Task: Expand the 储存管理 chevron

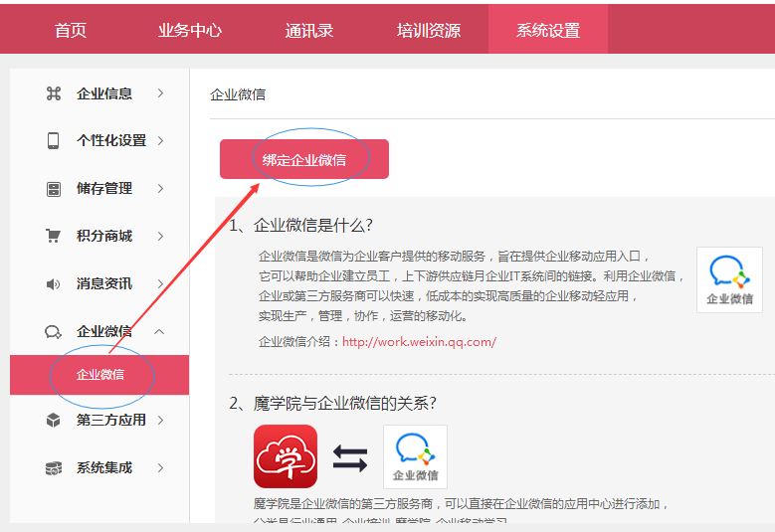Action: 160,188
